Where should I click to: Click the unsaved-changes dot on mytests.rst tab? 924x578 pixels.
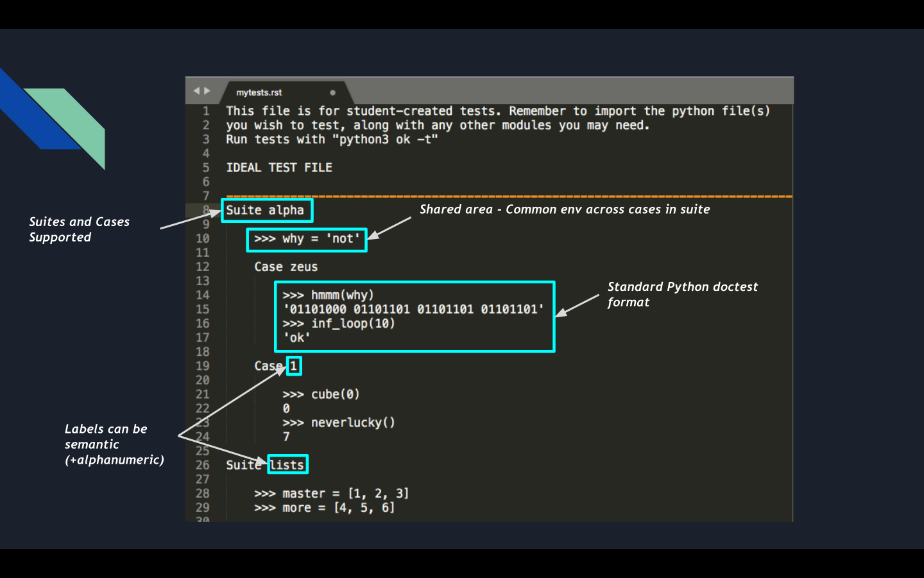(332, 92)
